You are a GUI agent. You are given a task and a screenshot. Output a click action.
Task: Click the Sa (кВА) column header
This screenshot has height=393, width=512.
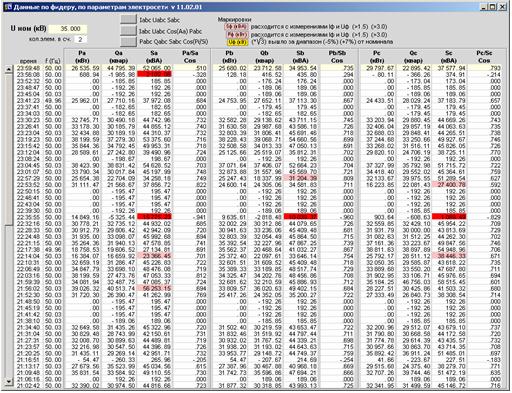(154, 57)
